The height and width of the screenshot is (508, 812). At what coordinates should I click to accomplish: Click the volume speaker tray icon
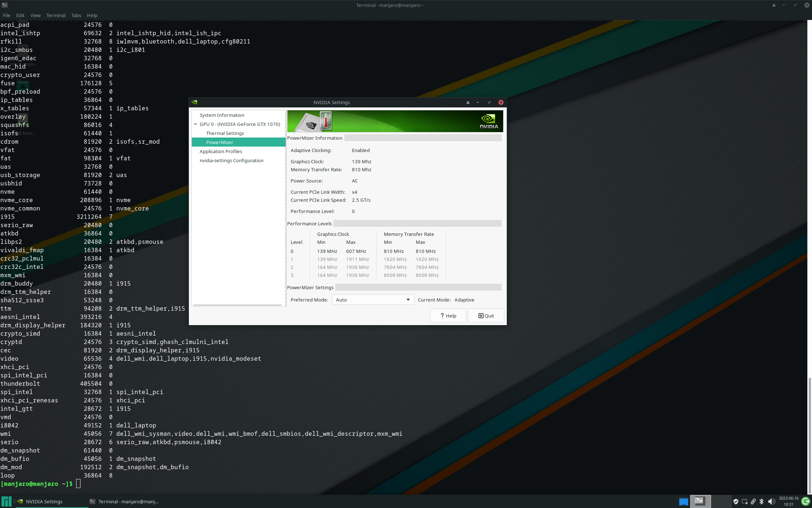771,501
